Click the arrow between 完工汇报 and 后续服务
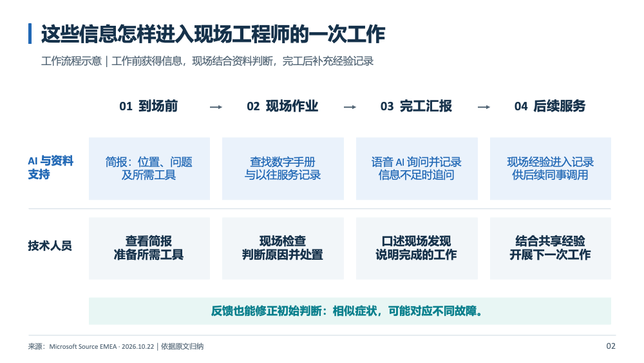This screenshot has height=363, width=644. (484, 107)
